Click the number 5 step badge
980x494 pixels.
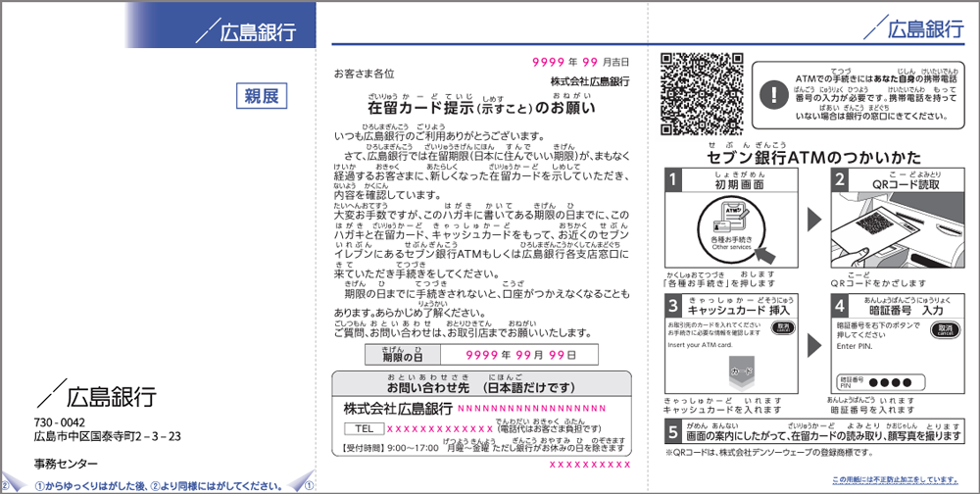[x=672, y=432]
